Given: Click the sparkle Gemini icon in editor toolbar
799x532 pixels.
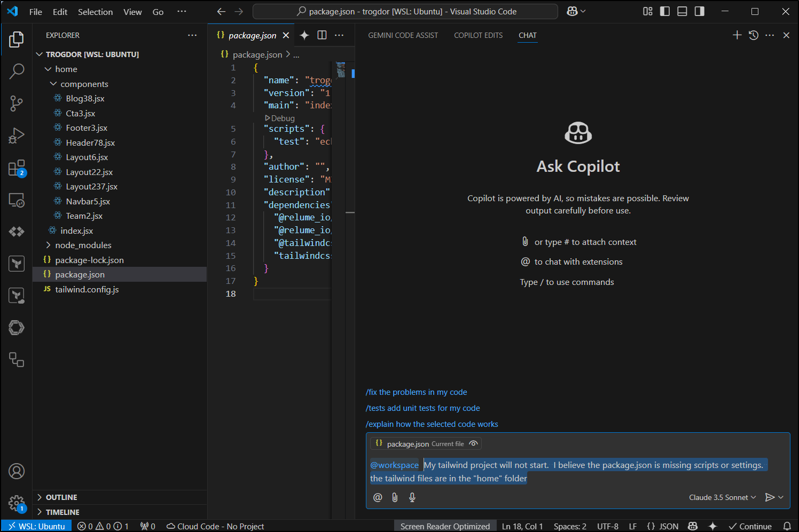Looking at the screenshot, I should click(x=304, y=35).
